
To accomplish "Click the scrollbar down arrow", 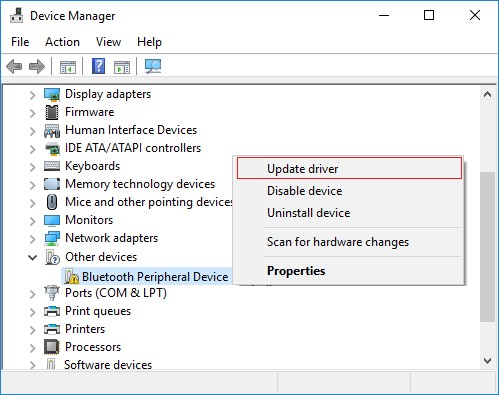I will click(x=487, y=361).
